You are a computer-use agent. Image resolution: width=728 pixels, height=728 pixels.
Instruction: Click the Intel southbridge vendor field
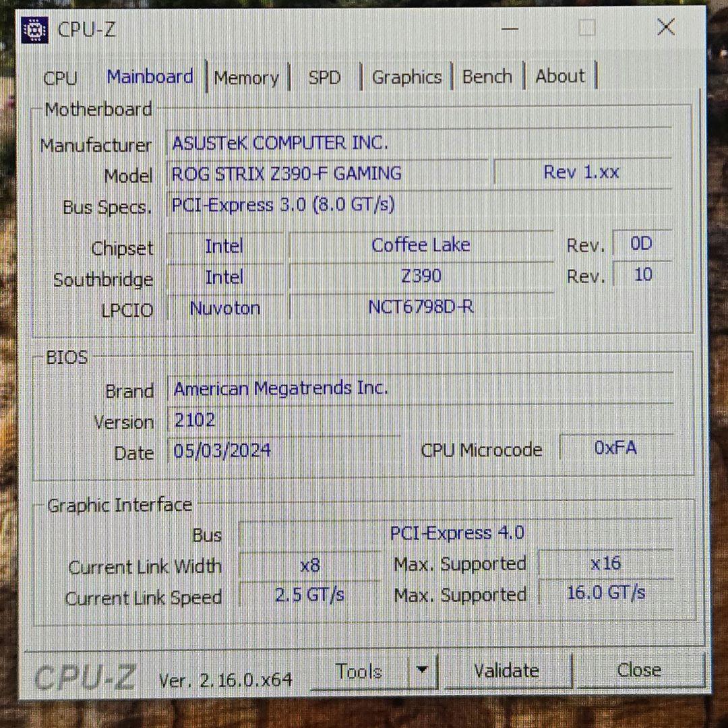224,277
